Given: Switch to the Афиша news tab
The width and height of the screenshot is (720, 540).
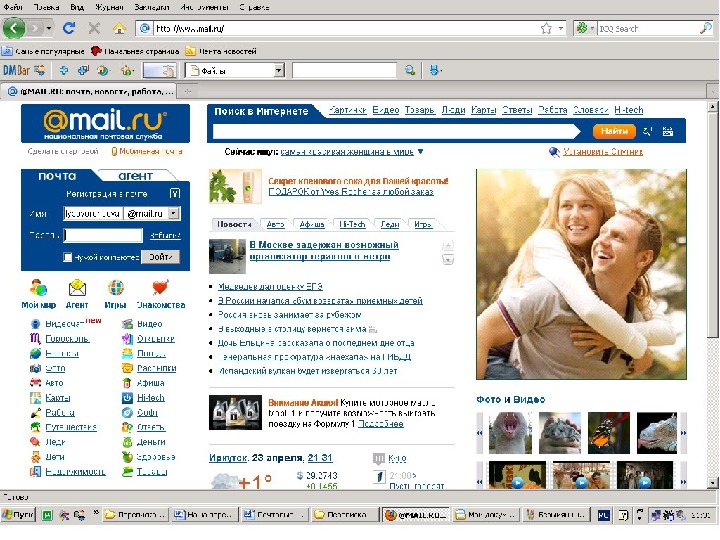Looking at the screenshot, I should (312, 224).
